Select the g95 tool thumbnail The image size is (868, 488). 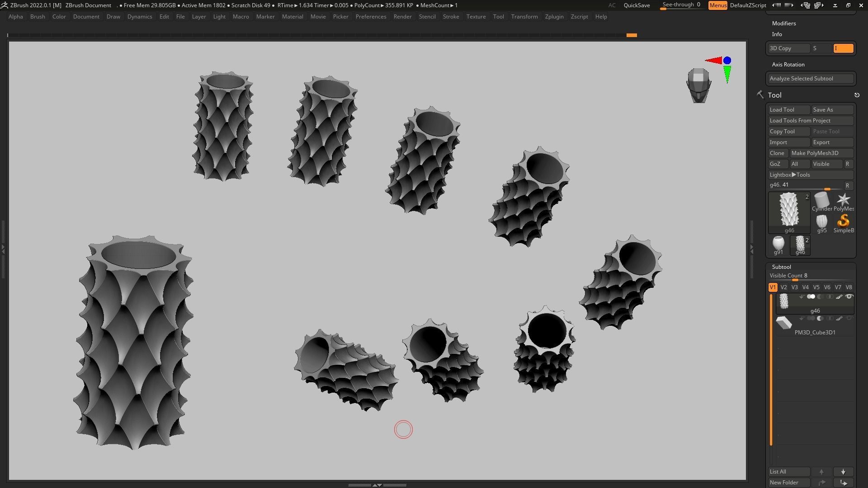coord(821,222)
